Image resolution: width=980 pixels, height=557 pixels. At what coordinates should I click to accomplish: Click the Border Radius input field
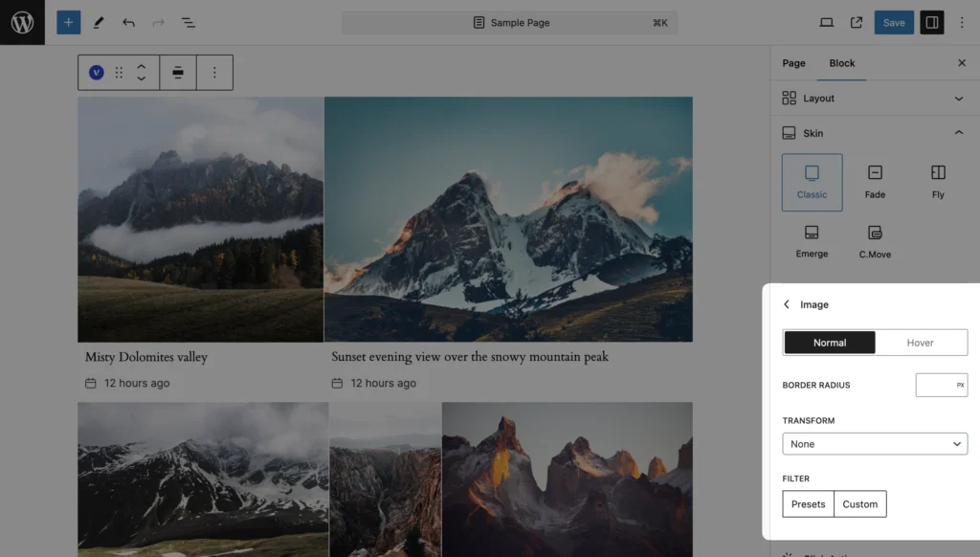936,385
